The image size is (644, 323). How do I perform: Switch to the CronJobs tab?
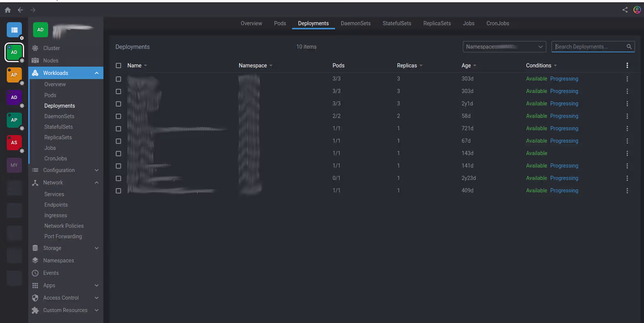click(497, 23)
